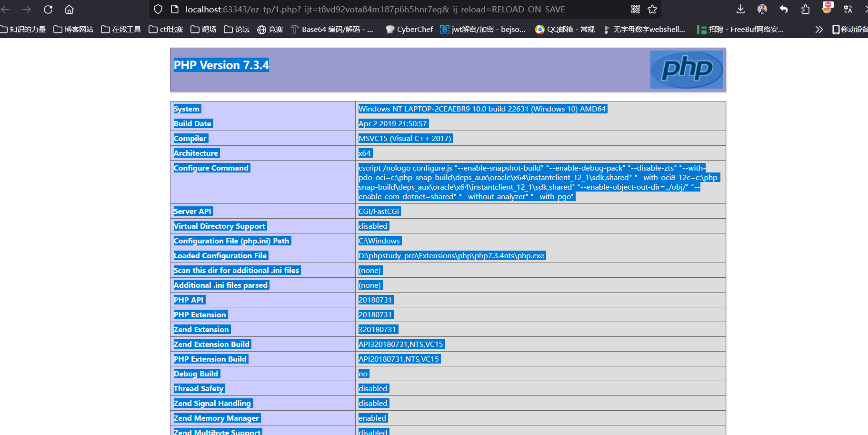Reload the current page
The width and height of the screenshot is (868, 435).
(x=48, y=10)
